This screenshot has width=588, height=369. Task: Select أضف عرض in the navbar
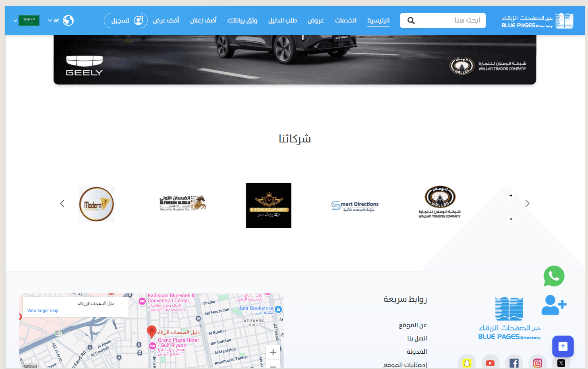tap(166, 20)
